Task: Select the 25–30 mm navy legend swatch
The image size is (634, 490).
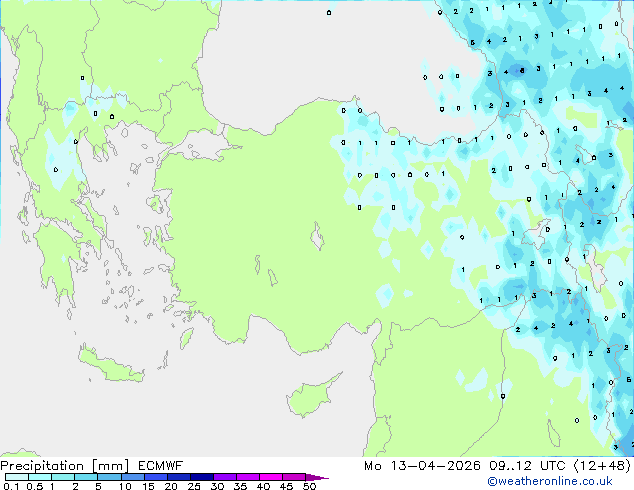Action: pyautogui.click(x=201, y=477)
